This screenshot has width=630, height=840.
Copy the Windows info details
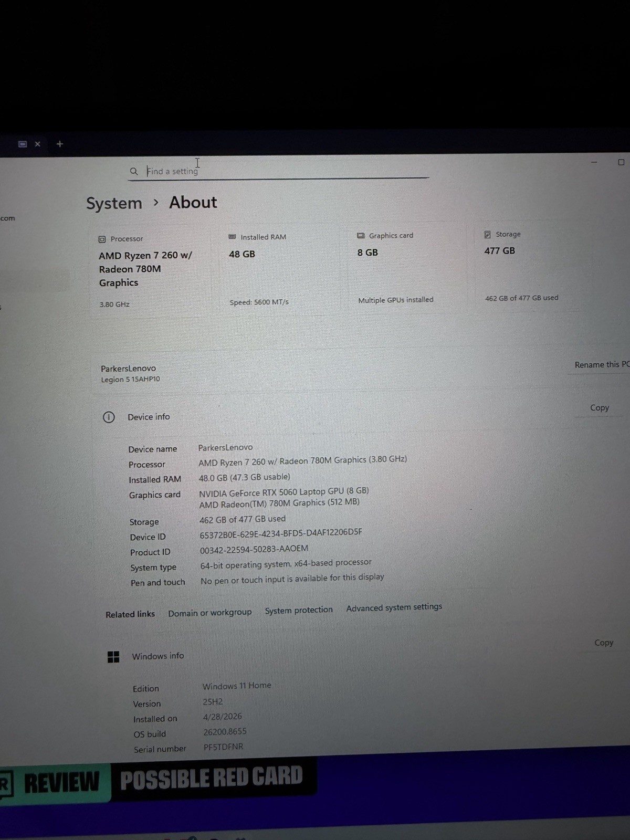pyautogui.click(x=604, y=643)
